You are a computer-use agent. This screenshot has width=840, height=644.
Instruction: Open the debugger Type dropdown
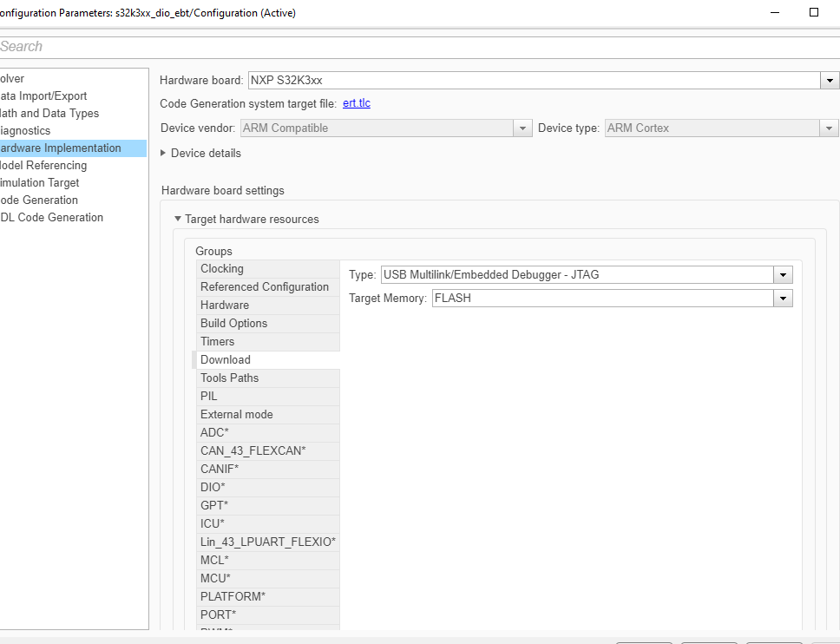click(x=783, y=274)
